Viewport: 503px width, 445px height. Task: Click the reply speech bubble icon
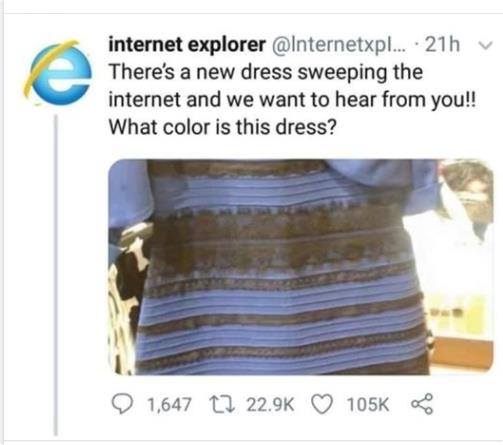pos(122,404)
